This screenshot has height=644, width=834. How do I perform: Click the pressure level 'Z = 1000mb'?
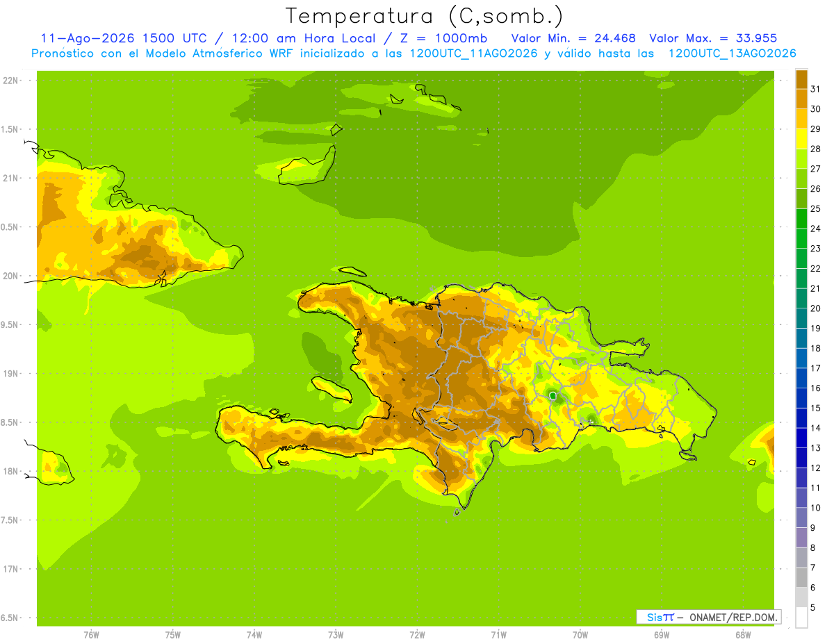(x=445, y=38)
